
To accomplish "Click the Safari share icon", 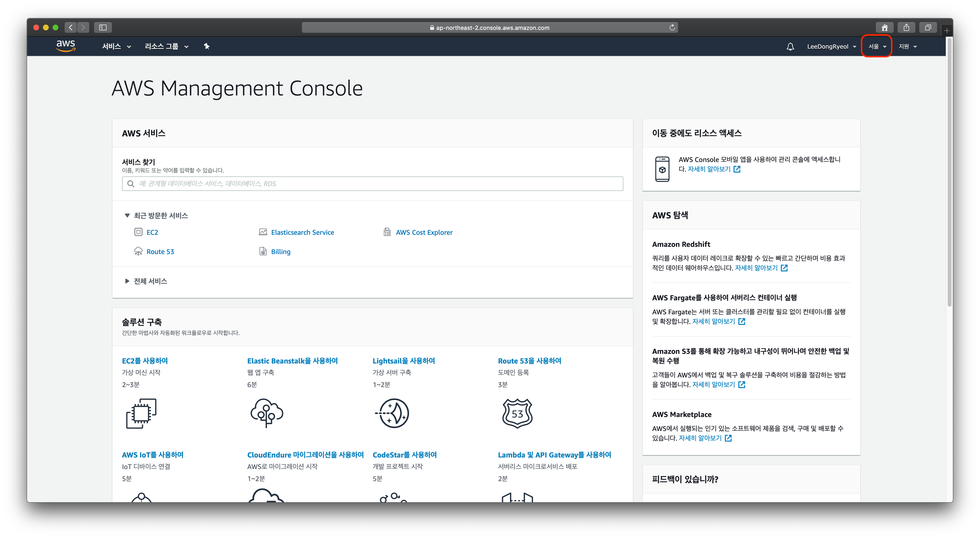I will click(906, 27).
